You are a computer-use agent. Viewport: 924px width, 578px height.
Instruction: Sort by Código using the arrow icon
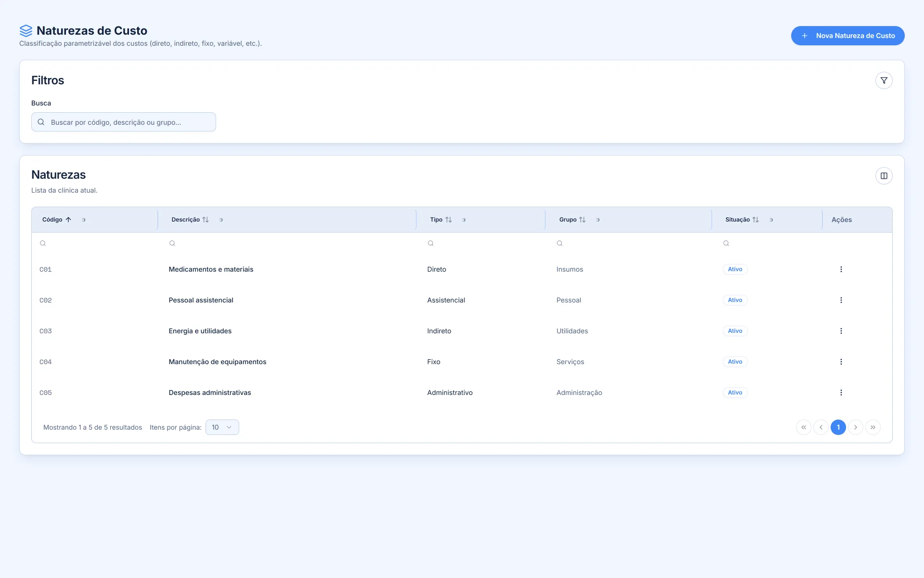tap(68, 220)
